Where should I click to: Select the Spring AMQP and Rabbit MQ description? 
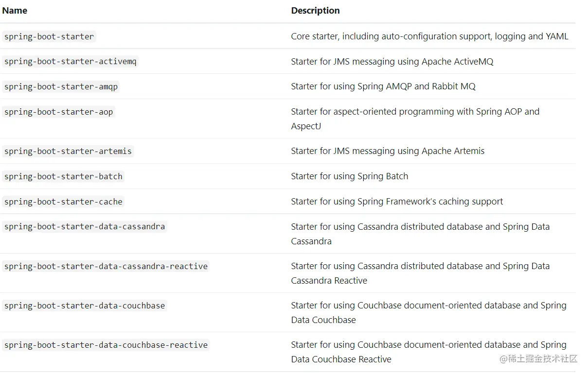click(383, 87)
